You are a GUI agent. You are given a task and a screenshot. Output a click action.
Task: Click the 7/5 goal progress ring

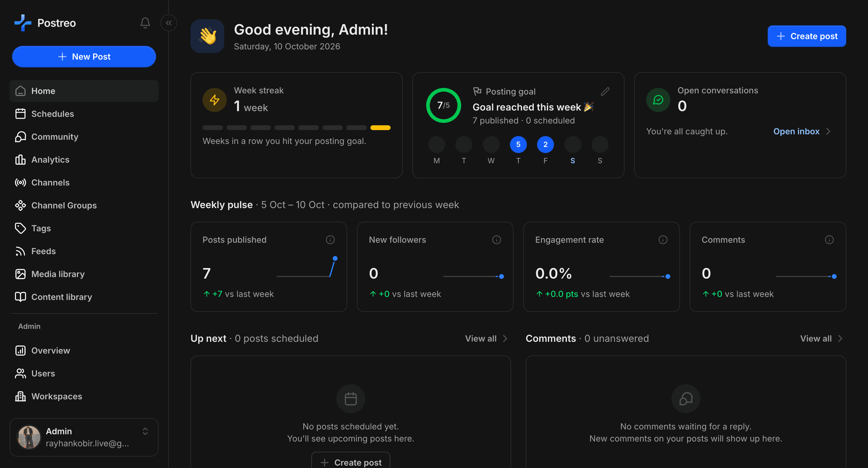click(x=443, y=105)
